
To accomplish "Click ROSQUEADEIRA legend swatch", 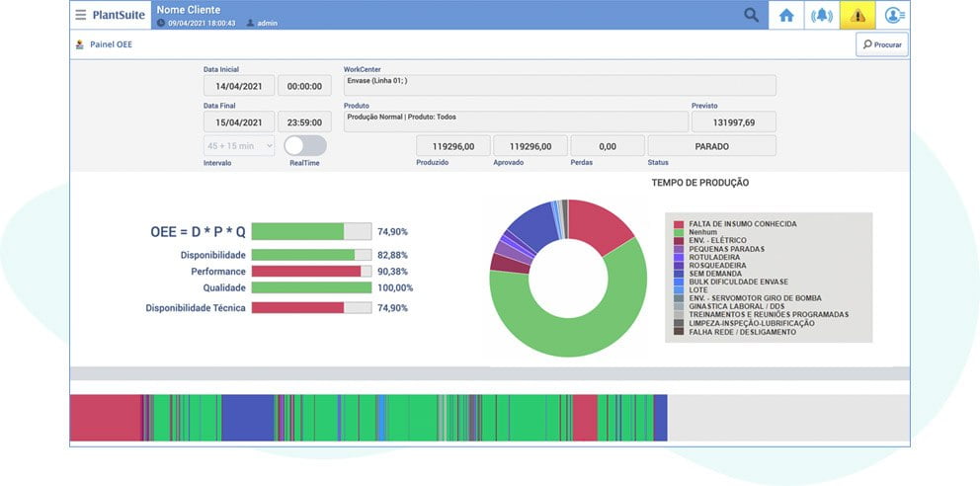I will pyautogui.click(x=679, y=265).
